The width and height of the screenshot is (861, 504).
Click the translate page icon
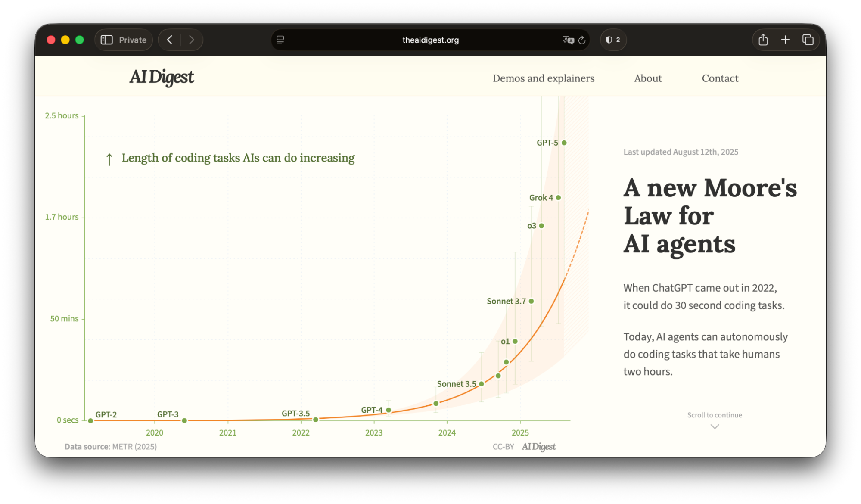[x=568, y=40]
